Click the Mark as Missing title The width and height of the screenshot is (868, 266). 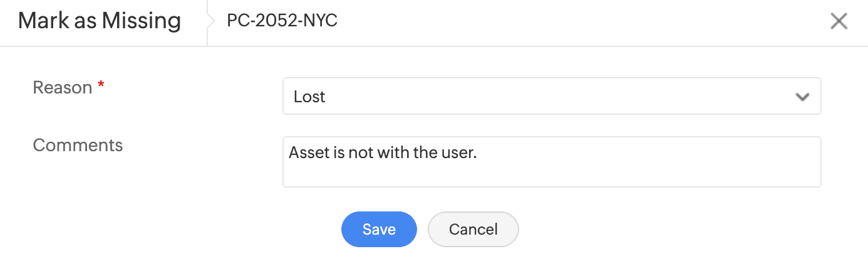100,21
